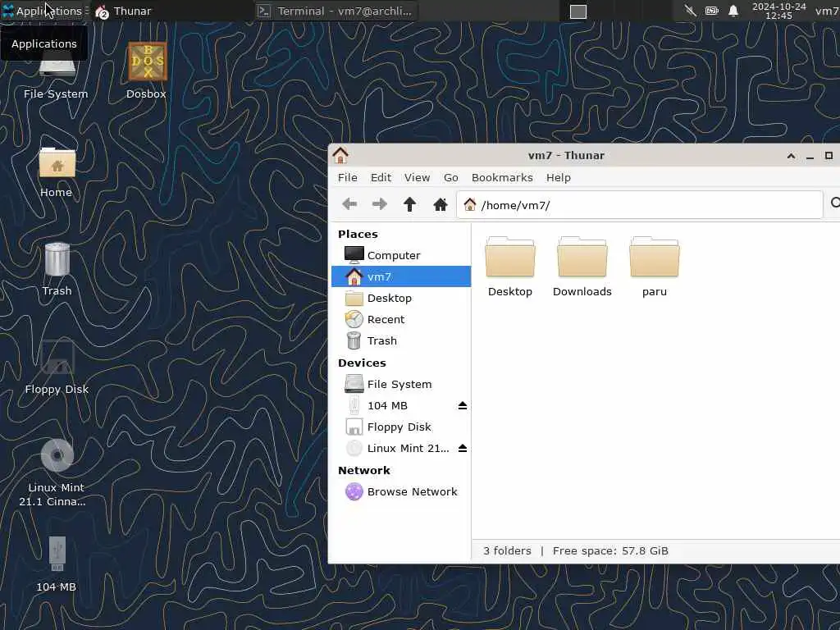
Task: Go forward with the Thunar forward arrow
Action: coord(380,204)
